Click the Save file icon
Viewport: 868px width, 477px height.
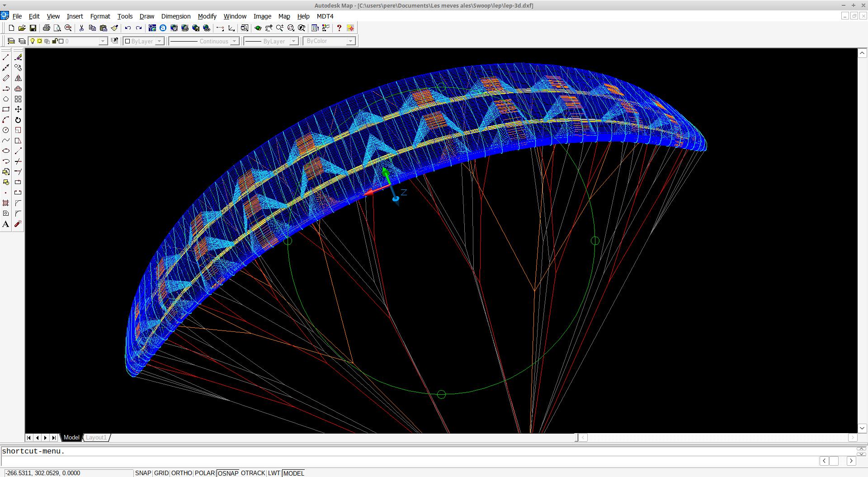[x=33, y=28]
